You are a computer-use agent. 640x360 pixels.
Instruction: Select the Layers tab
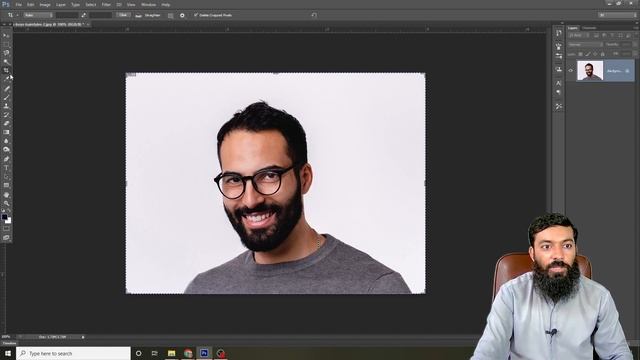573,28
